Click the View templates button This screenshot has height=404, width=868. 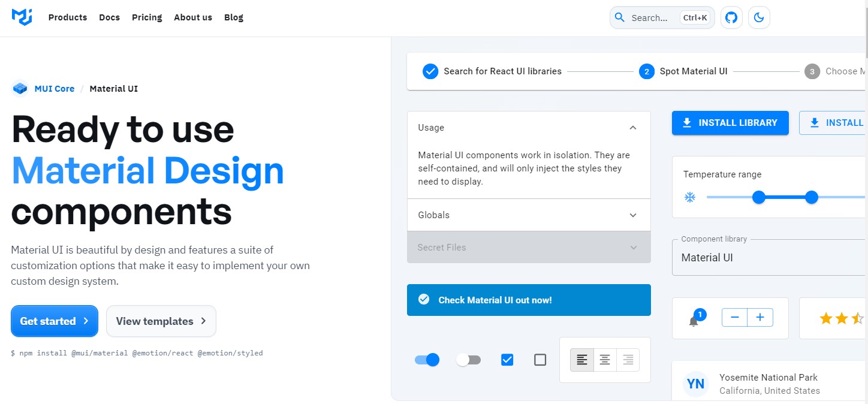pos(161,321)
